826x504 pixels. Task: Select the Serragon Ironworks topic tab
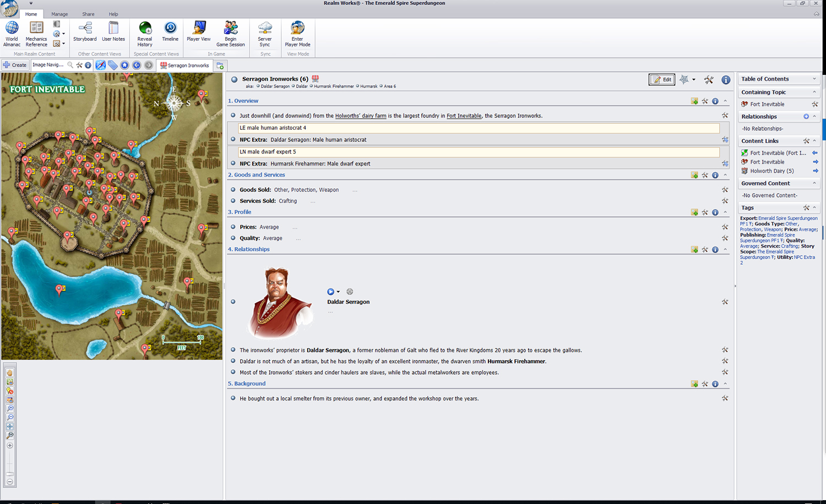pos(184,65)
